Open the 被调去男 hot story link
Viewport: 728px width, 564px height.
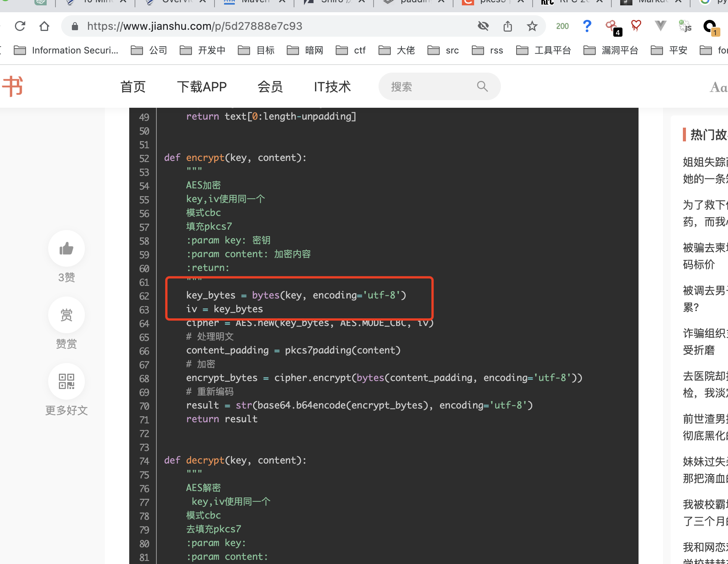tap(705, 298)
